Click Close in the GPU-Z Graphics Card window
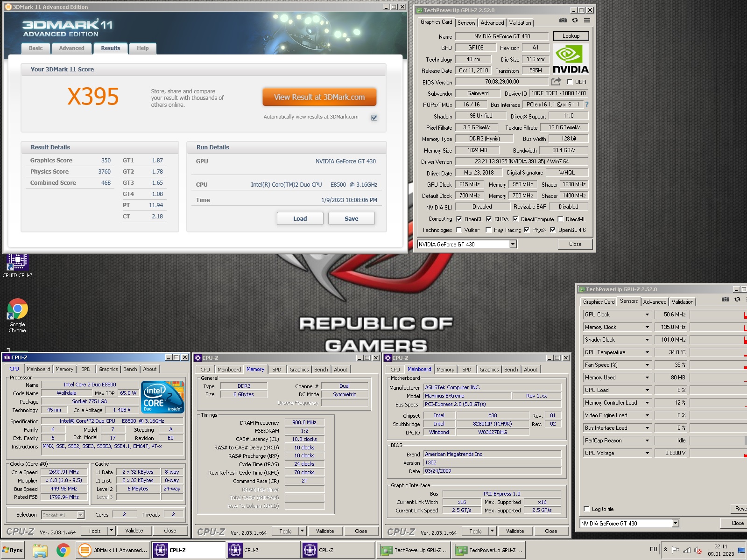This screenshot has height=560, width=747. click(575, 244)
